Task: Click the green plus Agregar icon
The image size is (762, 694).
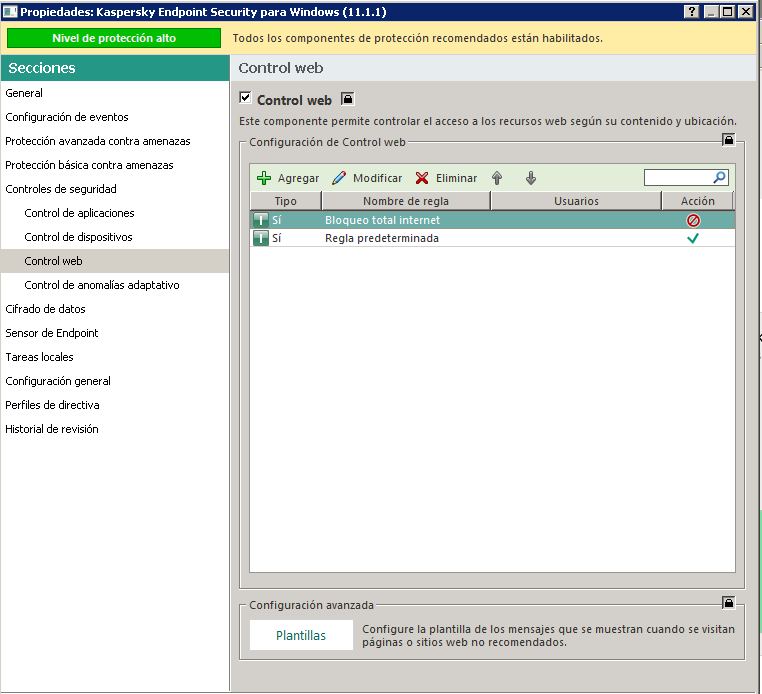Action: [x=264, y=178]
